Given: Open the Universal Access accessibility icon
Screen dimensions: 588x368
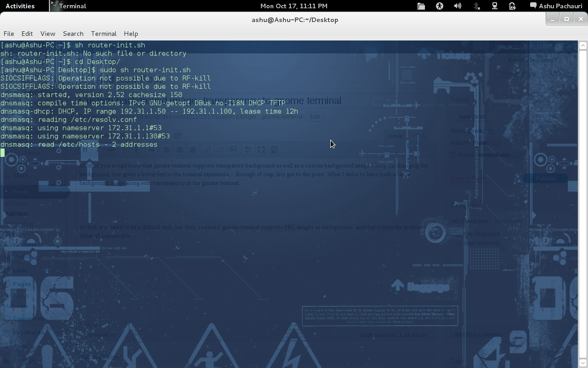Looking at the screenshot, I should [x=440, y=6].
